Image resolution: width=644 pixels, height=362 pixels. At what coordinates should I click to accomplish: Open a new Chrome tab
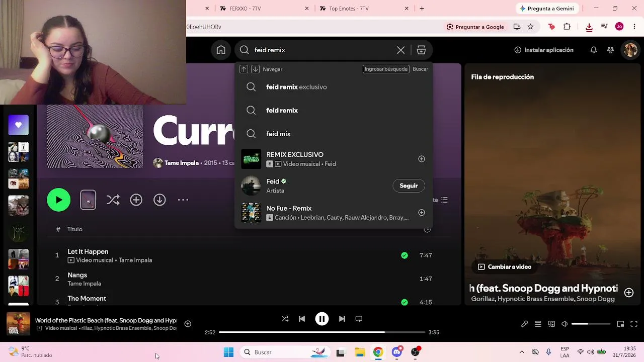pos(422,9)
